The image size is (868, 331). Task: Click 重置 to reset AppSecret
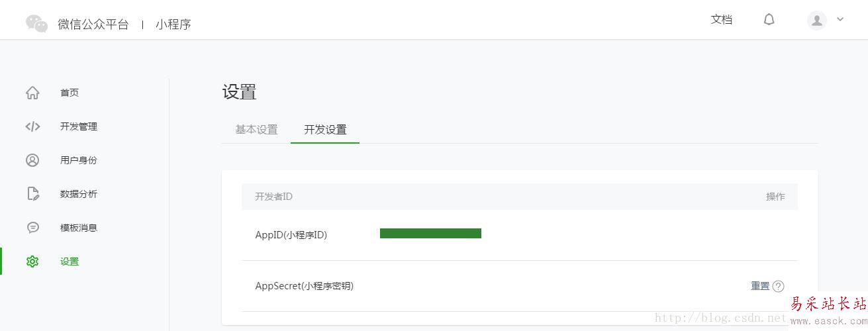[x=760, y=286]
